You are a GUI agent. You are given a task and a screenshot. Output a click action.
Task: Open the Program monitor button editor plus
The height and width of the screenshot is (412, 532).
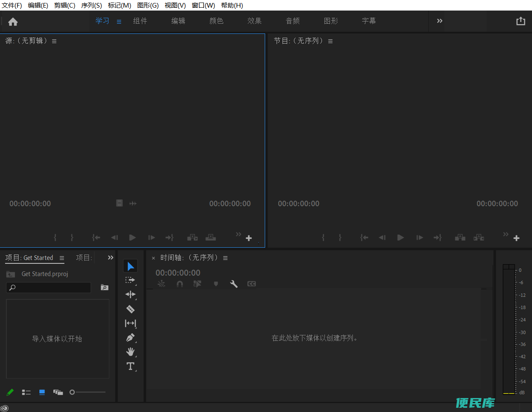[x=516, y=238]
